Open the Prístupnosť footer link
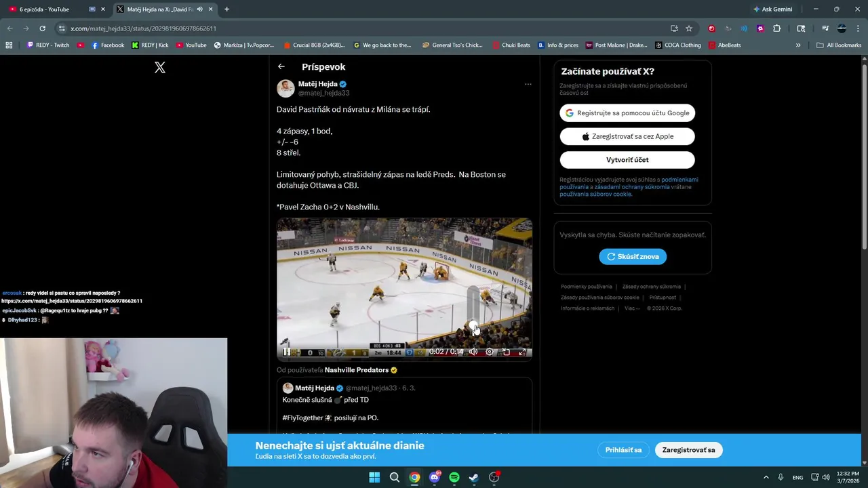This screenshot has height=488, width=868. click(x=663, y=298)
